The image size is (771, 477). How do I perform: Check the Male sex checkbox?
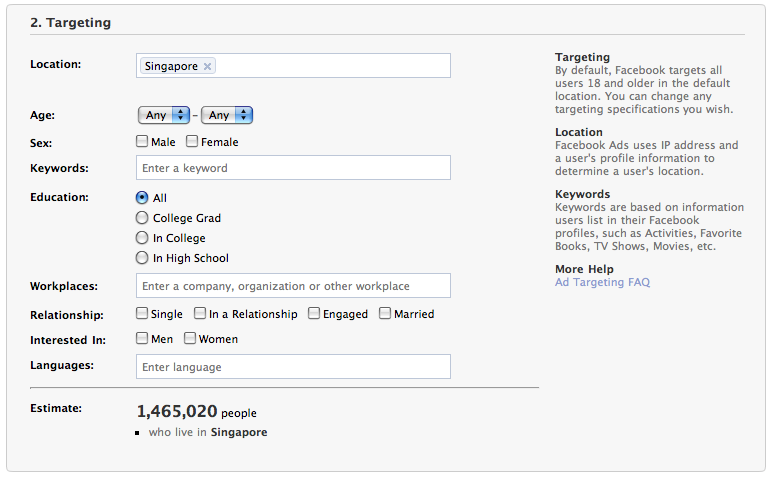tap(142, 142)
